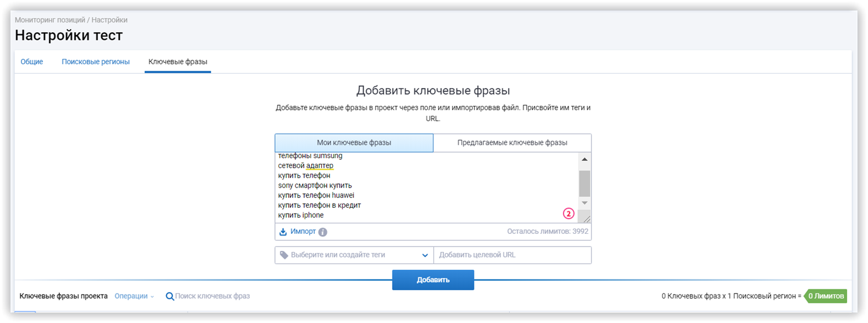Click the Импорт link

click(303, 232)
